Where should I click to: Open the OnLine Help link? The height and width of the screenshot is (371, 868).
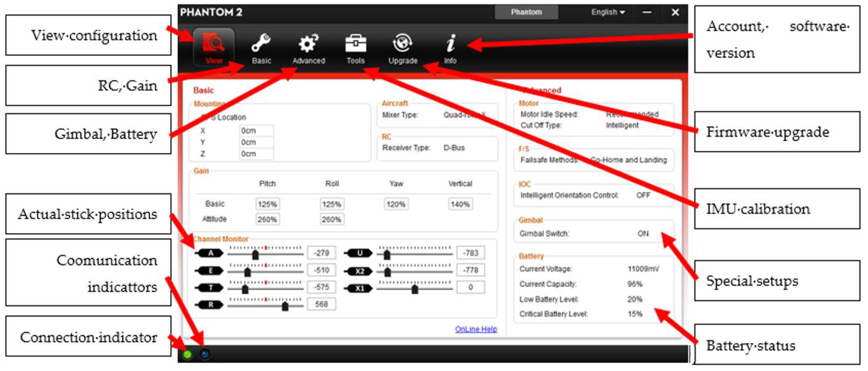tap(476, 329)
